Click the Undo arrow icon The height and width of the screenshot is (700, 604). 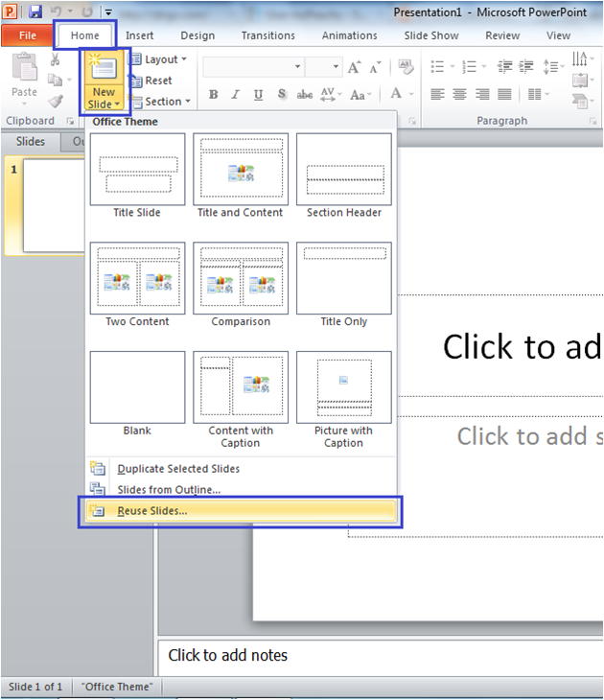point(57,12)
